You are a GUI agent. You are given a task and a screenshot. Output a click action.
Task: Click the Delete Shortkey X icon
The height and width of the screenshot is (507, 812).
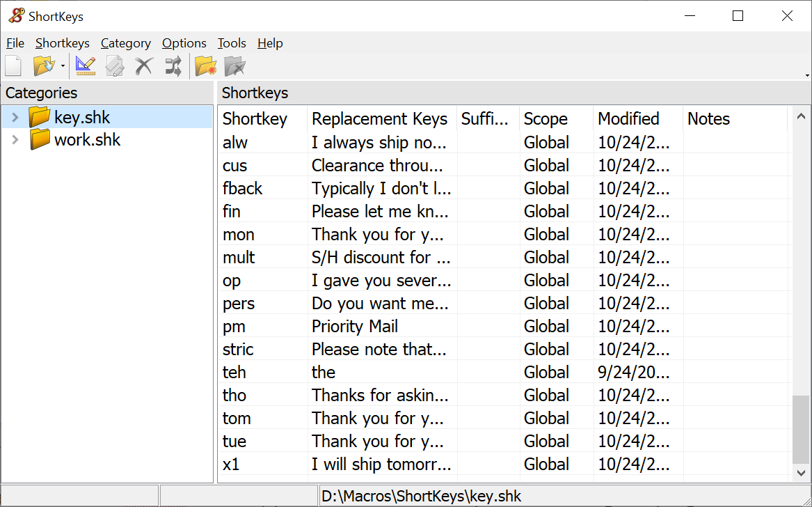tap(144, 66)
